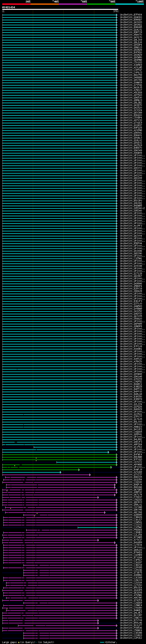Click the cyan ~100% identity legend bar
The image size is (146, 644).
130,4
